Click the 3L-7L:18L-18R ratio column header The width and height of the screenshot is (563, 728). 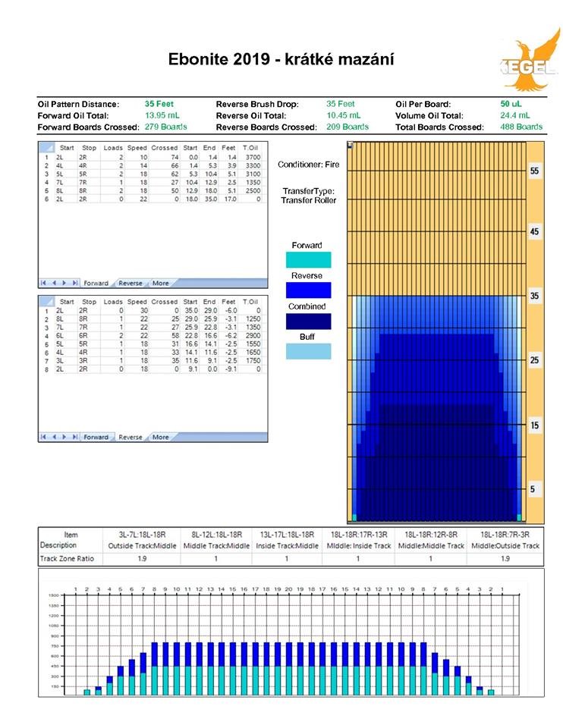[142, 535]
